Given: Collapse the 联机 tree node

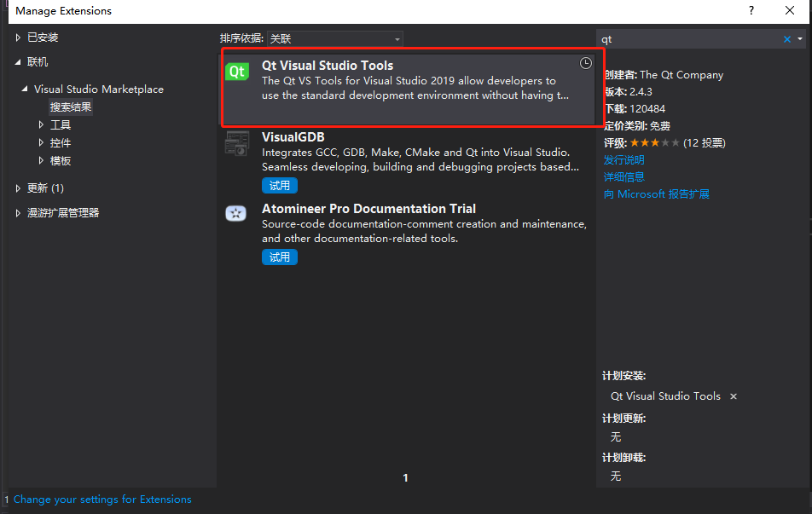Looking at the screenshot, I should tap(18, 62).
